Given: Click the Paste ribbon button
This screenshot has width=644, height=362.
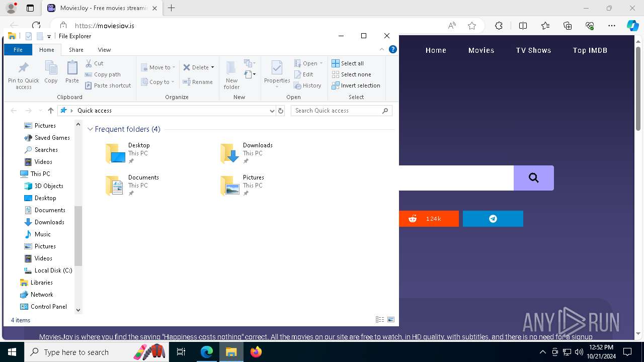Looking at the screenshot, I should coord(72,72).
